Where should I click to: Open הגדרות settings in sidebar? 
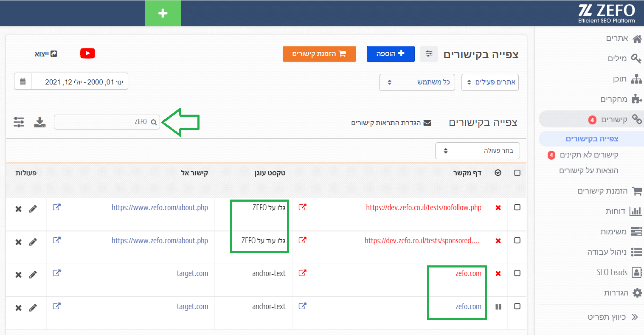(x=622, y=293)
